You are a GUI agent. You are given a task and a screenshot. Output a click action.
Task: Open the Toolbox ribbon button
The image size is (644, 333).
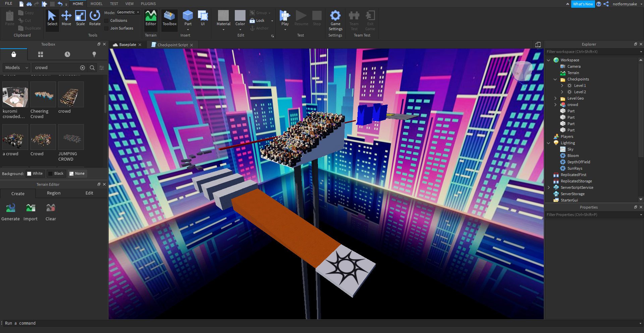point(169,18)
